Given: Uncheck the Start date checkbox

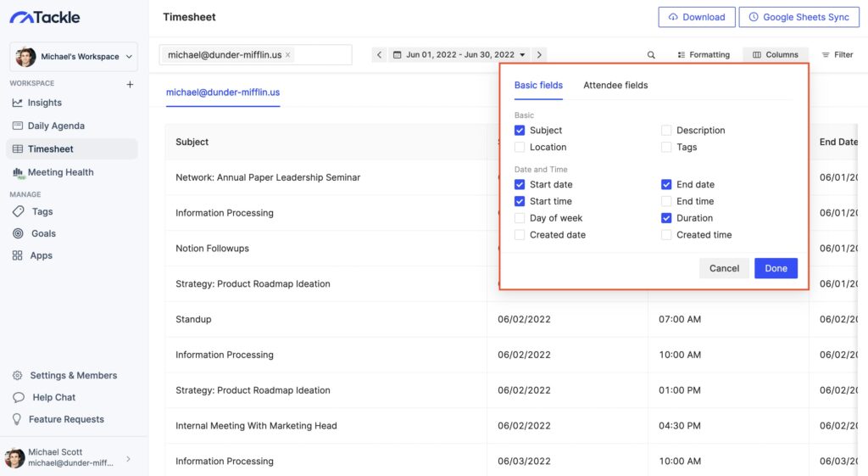Looking at the screenshot, I should coord(520,184).
